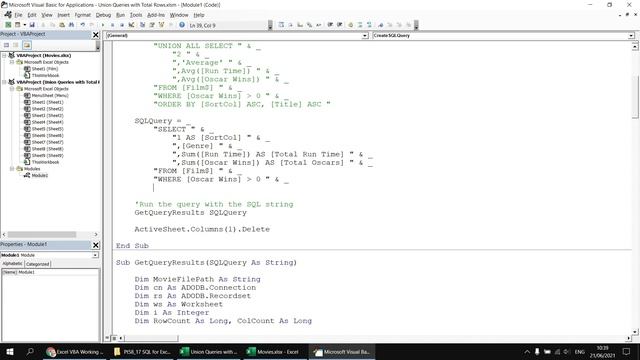Screen dimensions: 640x360
Task: Run the Sub with the Run icon
Action: 103,25
